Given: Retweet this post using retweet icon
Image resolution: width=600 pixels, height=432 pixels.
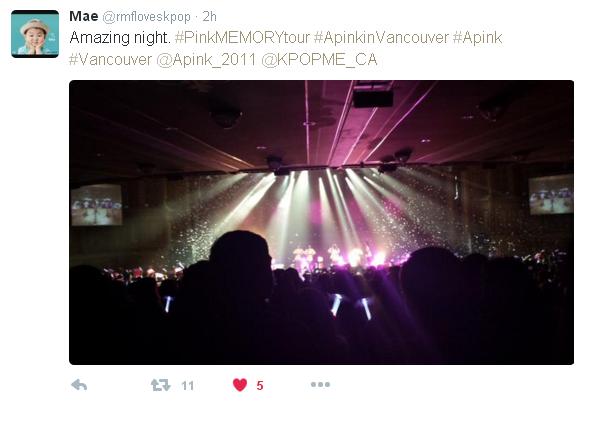Looking at the screenshot, I should click(x=161, y=385).
